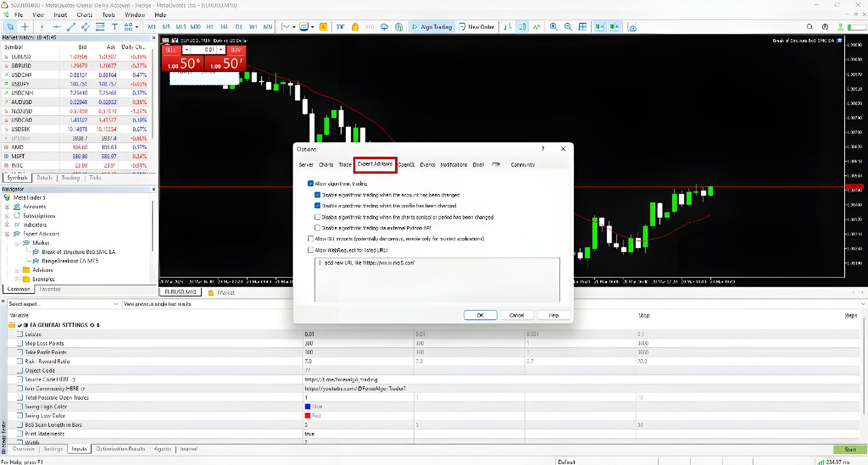Select the vertical line drawing tool

coord(42,27)
